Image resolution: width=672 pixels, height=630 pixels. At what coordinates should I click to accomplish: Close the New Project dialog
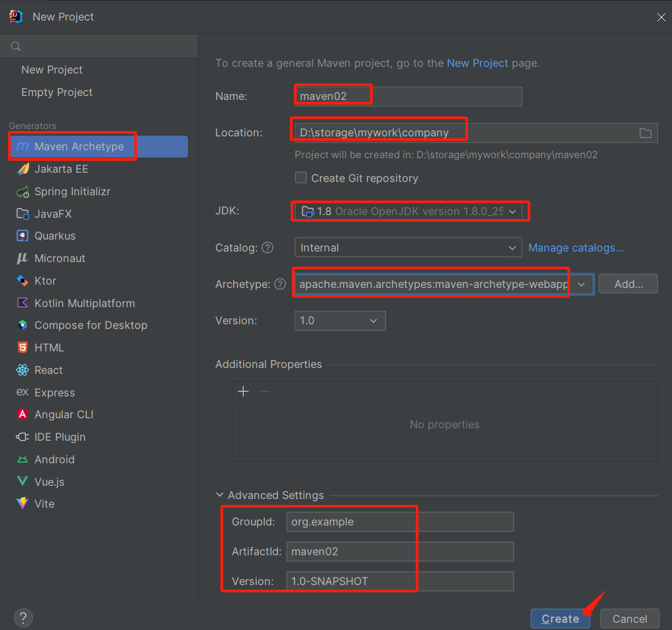click(661, 17)
